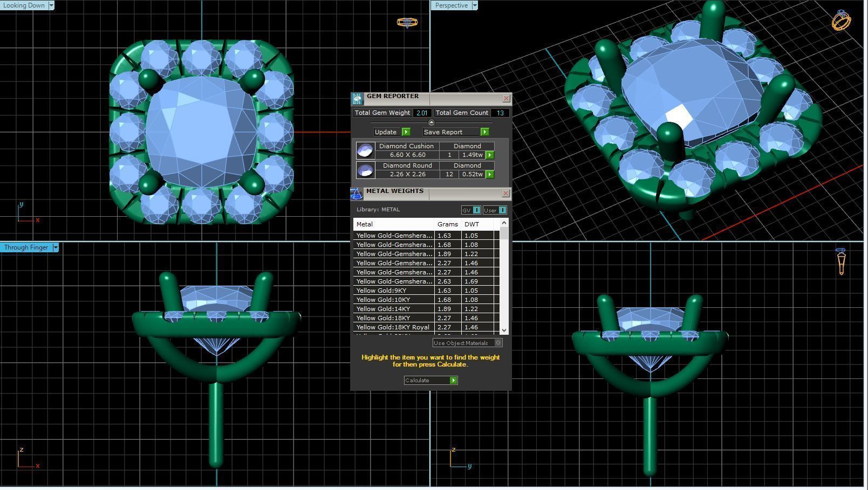Collapse Gem Reporter with the round expander
Screen dimensions: 868x490
click(x=431, y=122)
